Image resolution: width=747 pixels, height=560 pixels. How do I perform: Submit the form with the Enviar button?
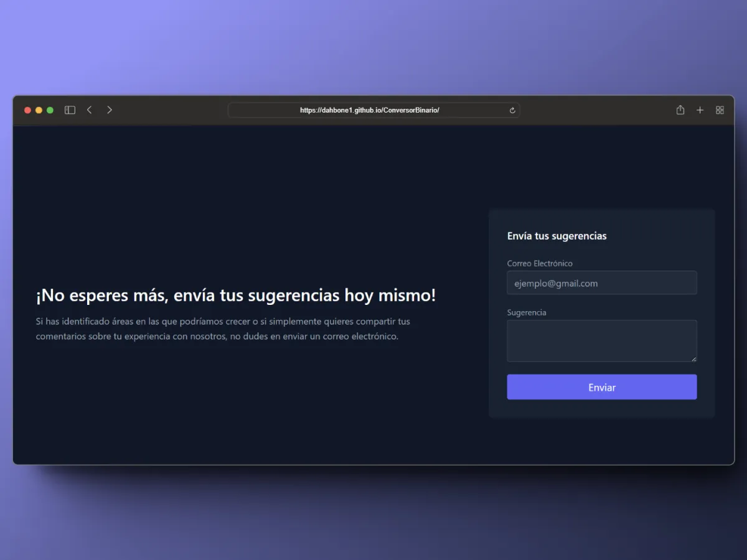point(602,387)
